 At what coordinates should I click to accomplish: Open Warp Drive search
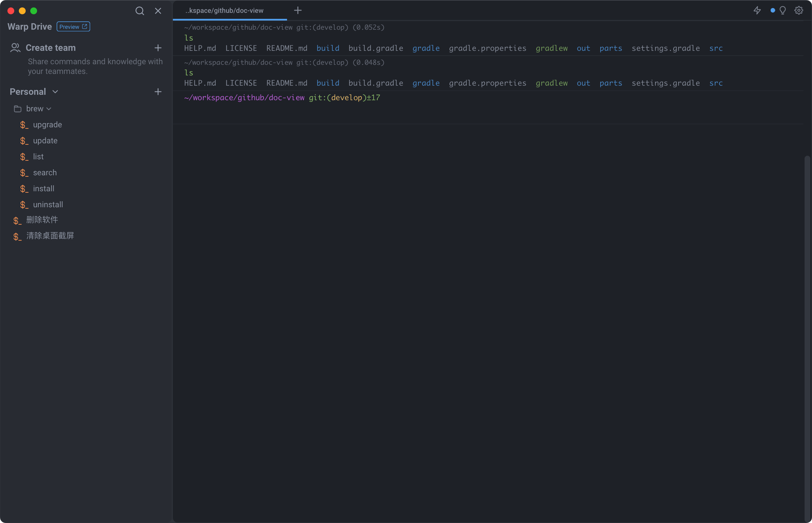(140, 11)
